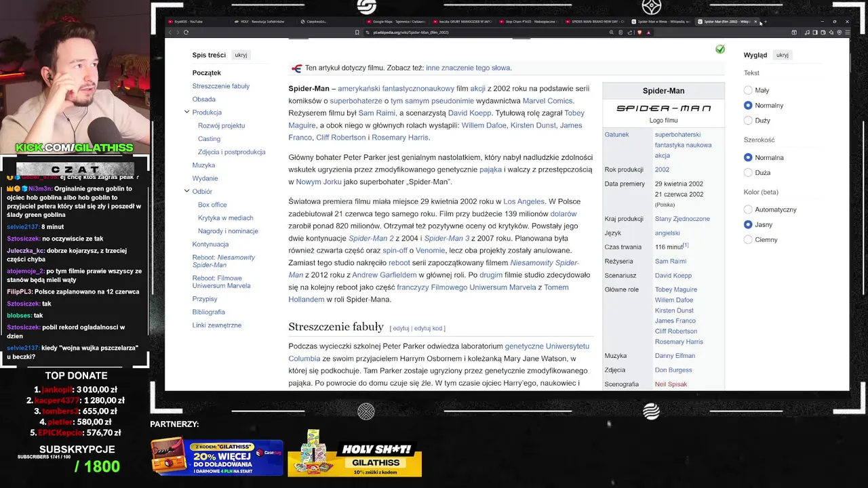
Task: Collapse the Produkcja contents section
Action: [186, 112]
